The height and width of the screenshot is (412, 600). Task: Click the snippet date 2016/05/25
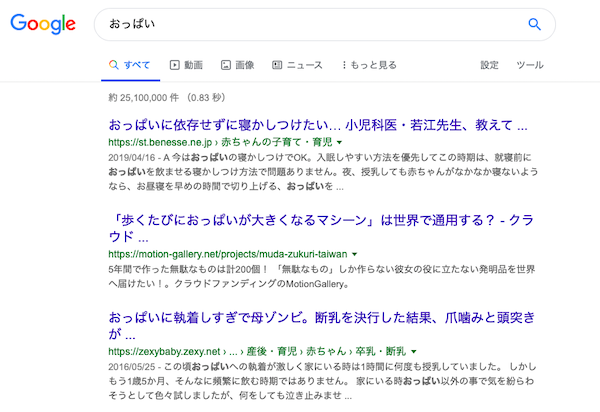(132, 367)
